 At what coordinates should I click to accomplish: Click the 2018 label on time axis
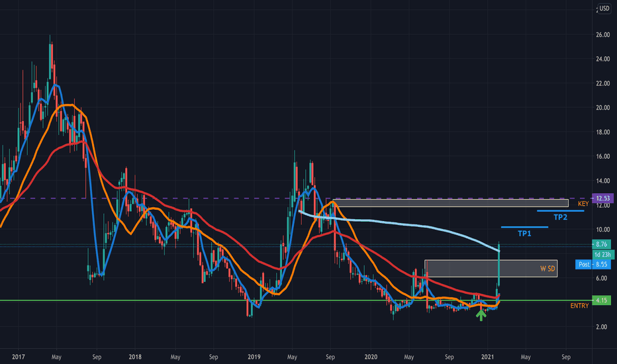pyautogui.click(x=135, y=357)
